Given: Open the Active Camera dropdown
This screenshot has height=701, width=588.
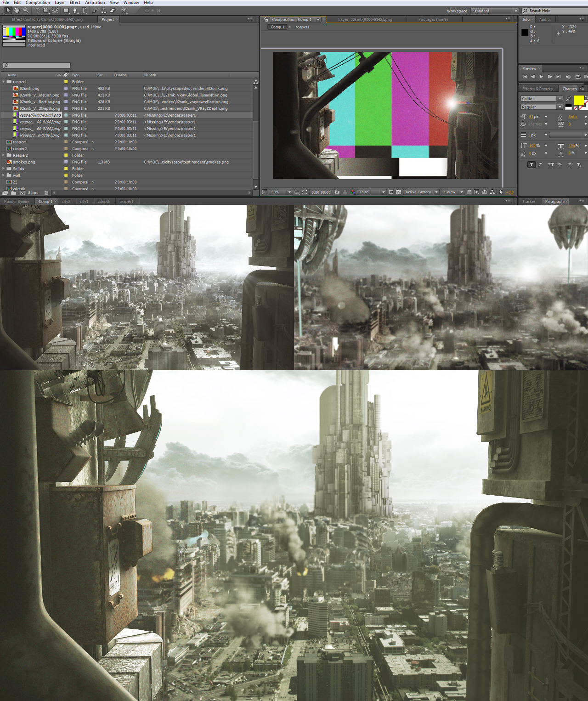Looking at the screenshot, I should 421,192.
